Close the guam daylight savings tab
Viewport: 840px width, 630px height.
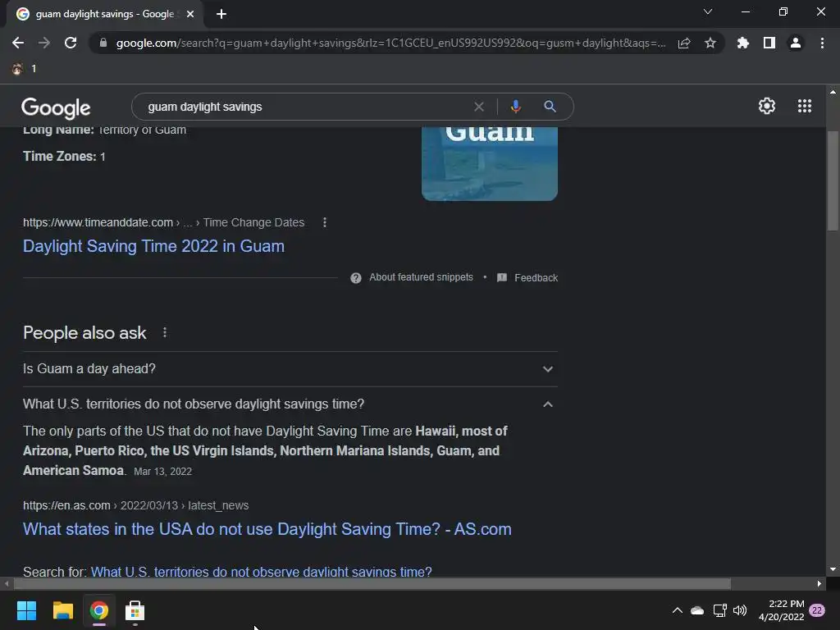tap(190, 14)
